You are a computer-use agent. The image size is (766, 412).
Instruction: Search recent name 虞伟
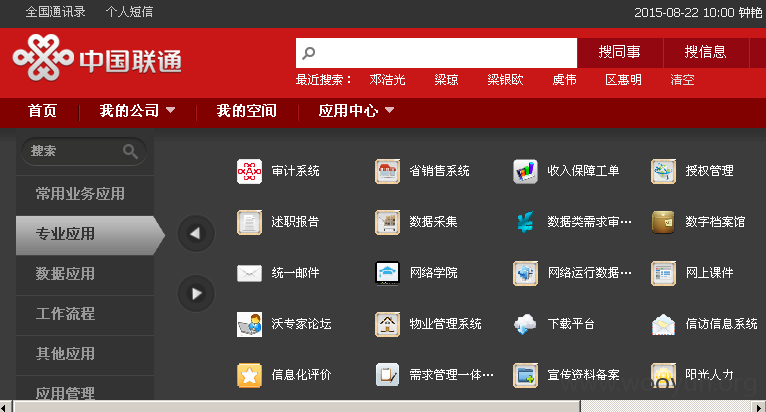[x=564, y=80]
